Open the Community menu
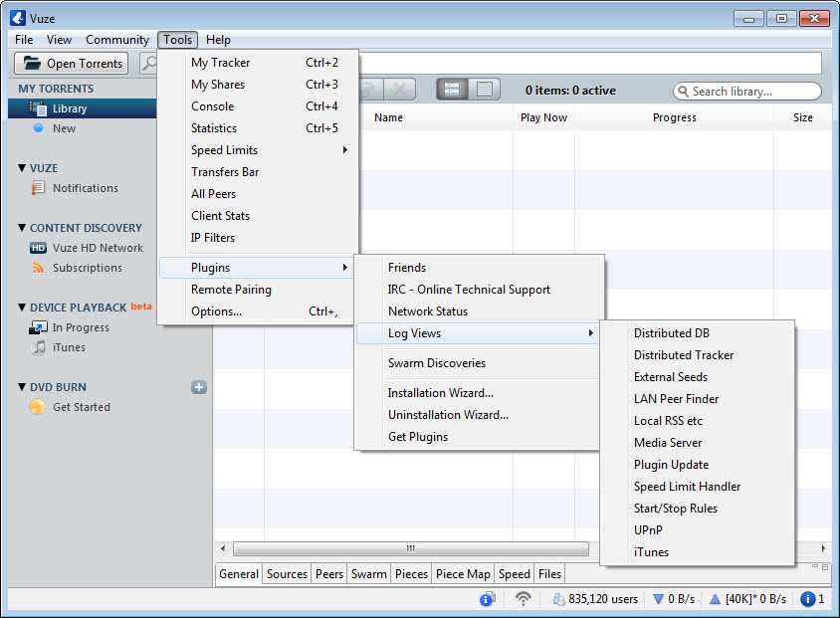This screenshot has height=618, width=840. [x=117, y=40]
